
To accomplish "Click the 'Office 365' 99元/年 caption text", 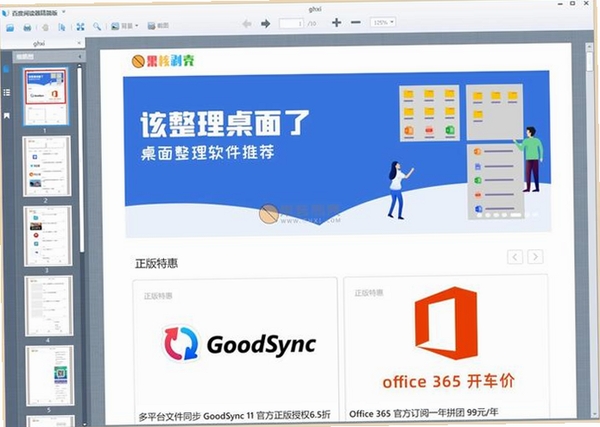I will click(424, 413).
